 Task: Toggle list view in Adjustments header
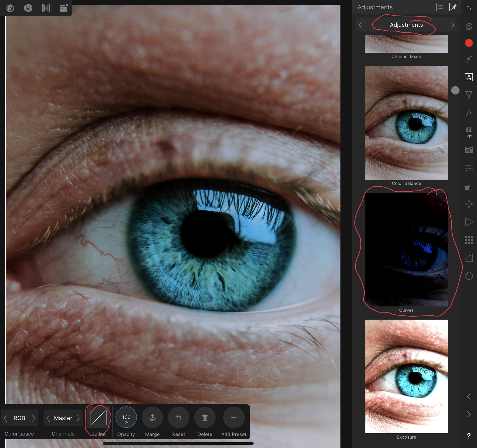[x=440, y=7]
